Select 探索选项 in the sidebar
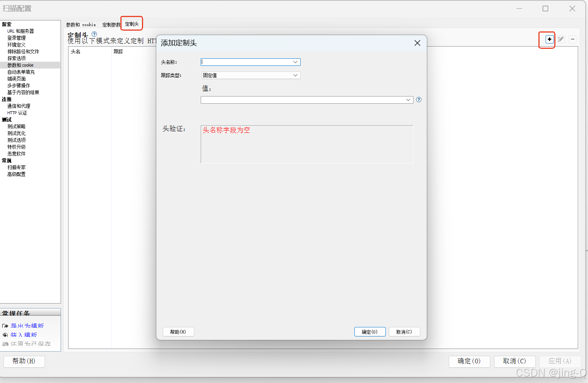 click(x=17, y=58)
